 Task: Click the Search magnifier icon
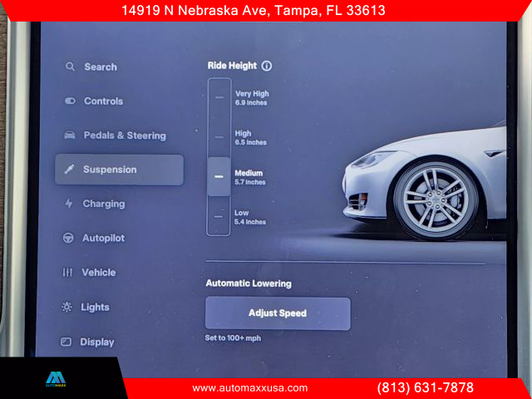(x=69, y=66)
